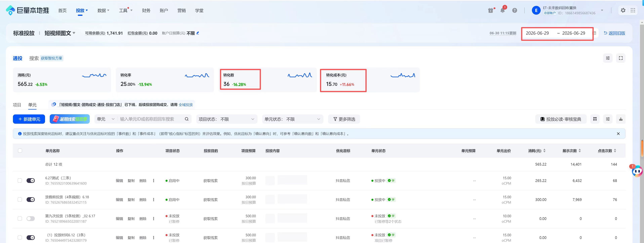
Task: Check the select-all checkbox in table header
Action: point(20,151)
